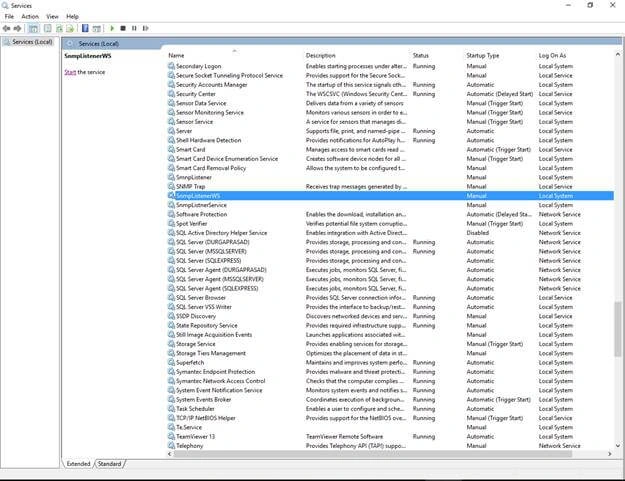Click the gear icon beside Task Scheduler
625x481 pixels.
[171, 409]
